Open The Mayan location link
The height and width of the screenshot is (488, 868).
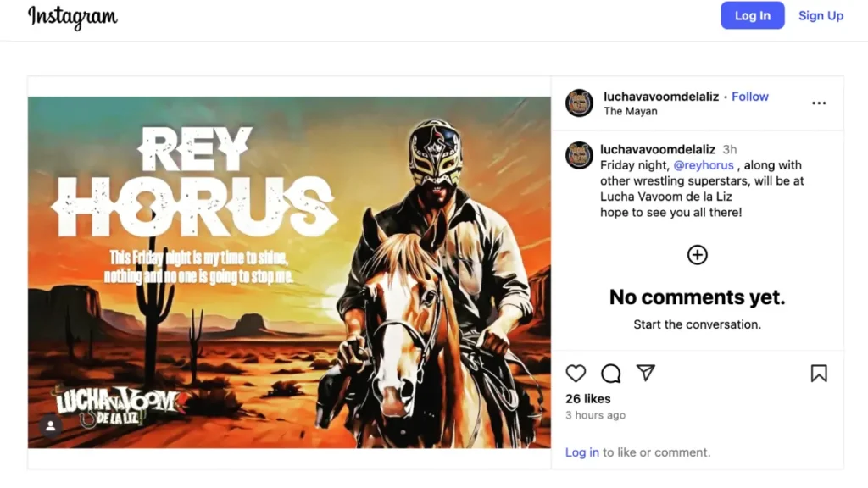631,111
